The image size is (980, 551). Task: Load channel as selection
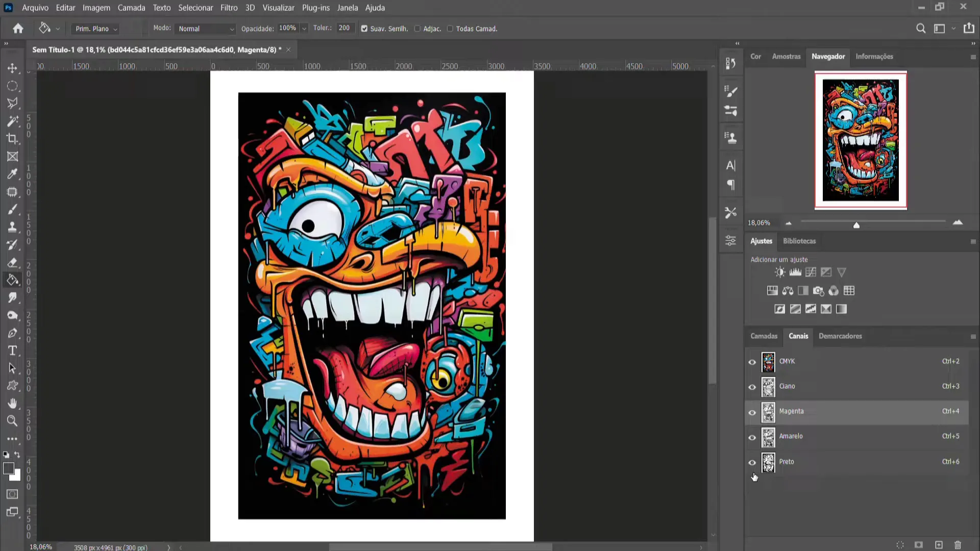pyautogui.click(x=900, y=545)
